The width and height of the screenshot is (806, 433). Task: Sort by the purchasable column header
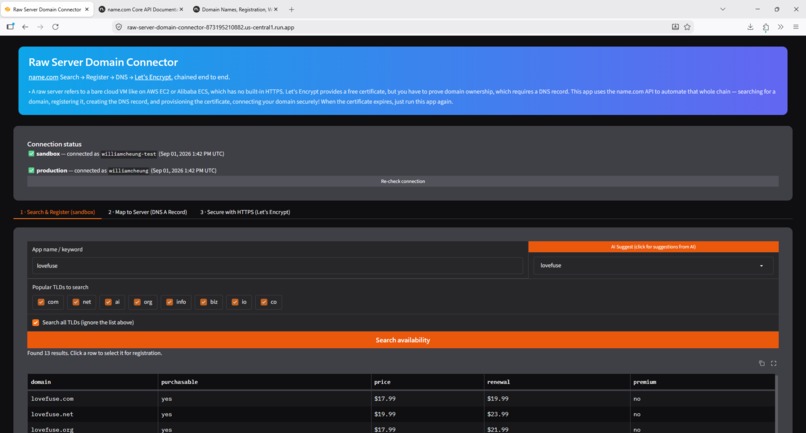[x=264, y=382]
